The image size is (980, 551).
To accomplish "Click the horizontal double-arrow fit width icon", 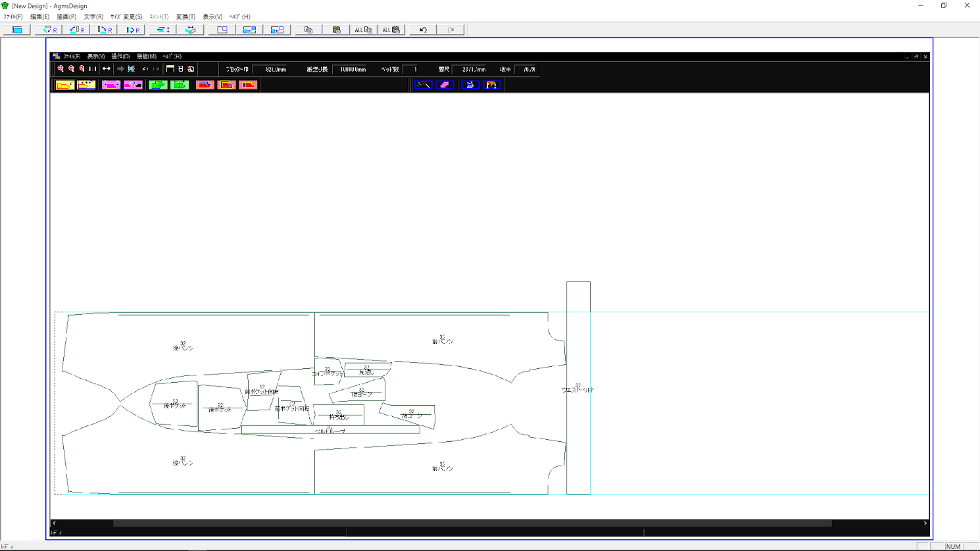I will click(107, 69).
